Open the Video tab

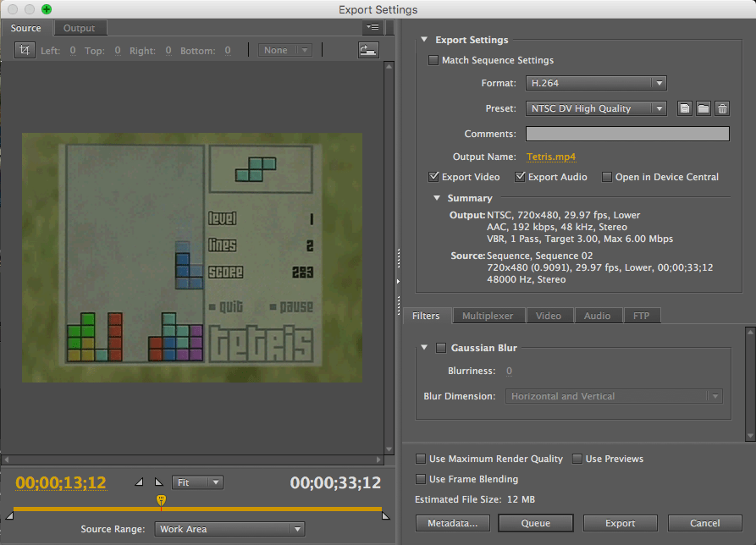(549, 316)
